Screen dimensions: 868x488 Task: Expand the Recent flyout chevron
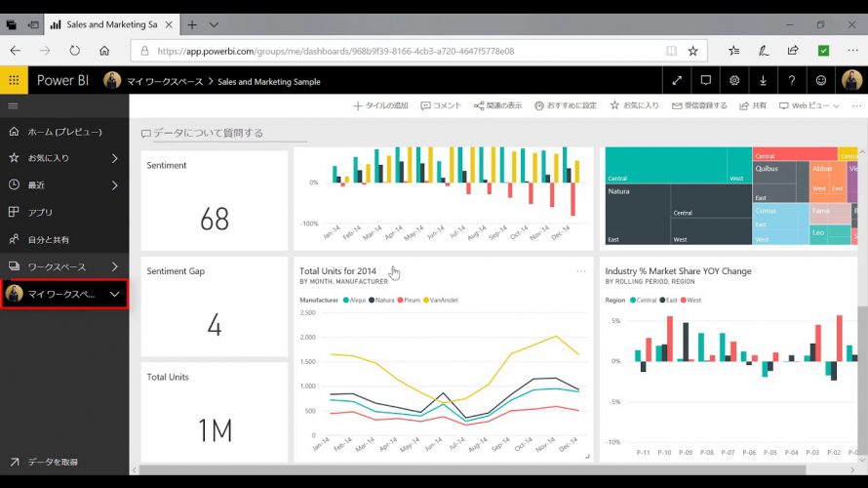click(114, 185)
